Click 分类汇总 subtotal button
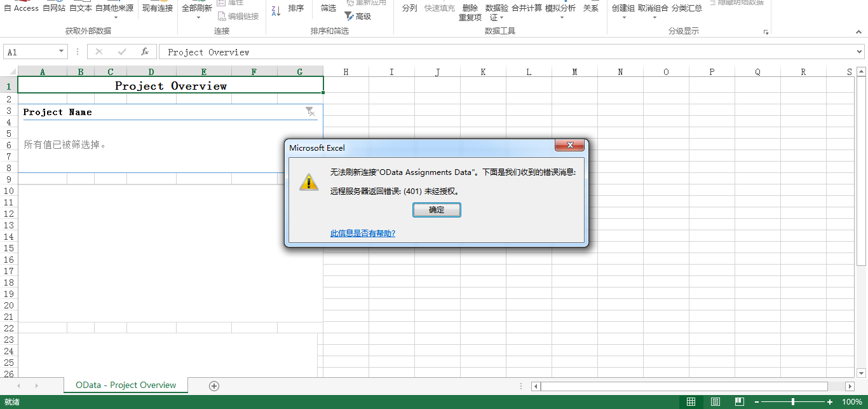 [x=687, y=8]
